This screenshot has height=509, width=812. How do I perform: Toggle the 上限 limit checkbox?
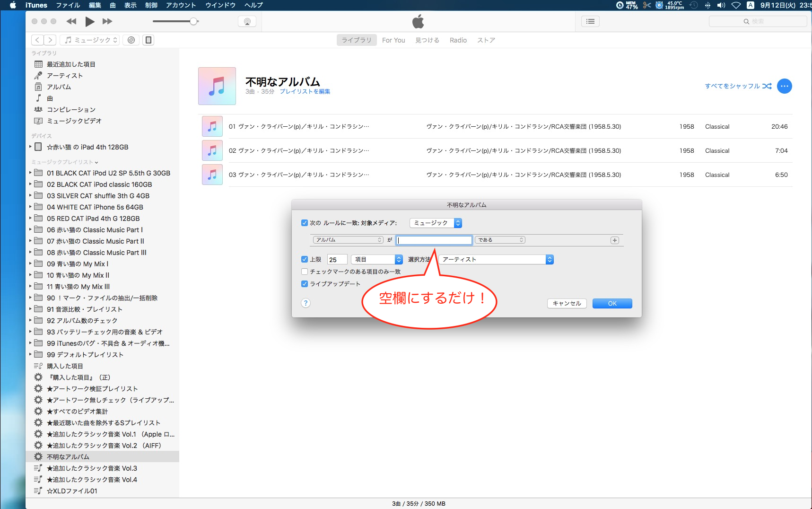pyautogui.click(x=305, y=259)
